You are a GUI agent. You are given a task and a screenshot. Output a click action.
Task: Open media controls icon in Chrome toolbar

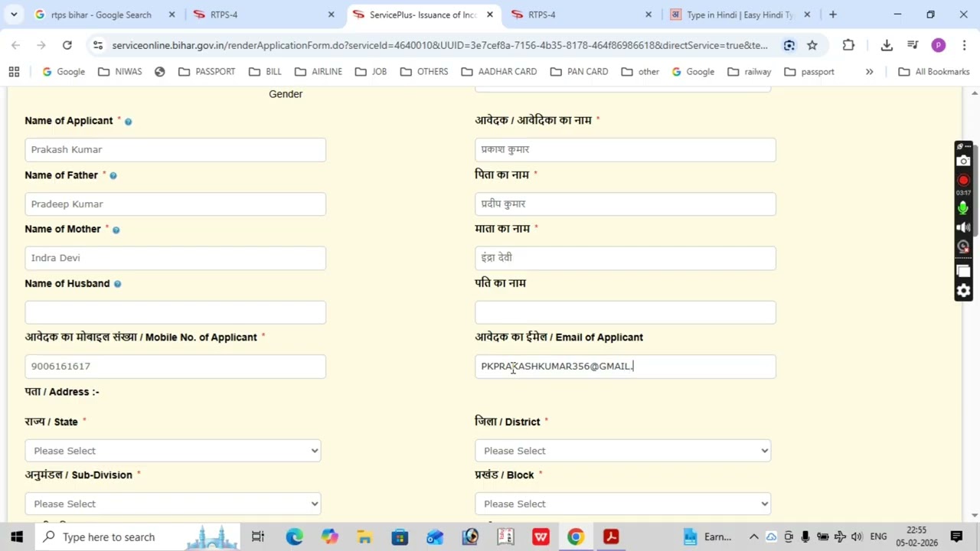click(913, 45)
